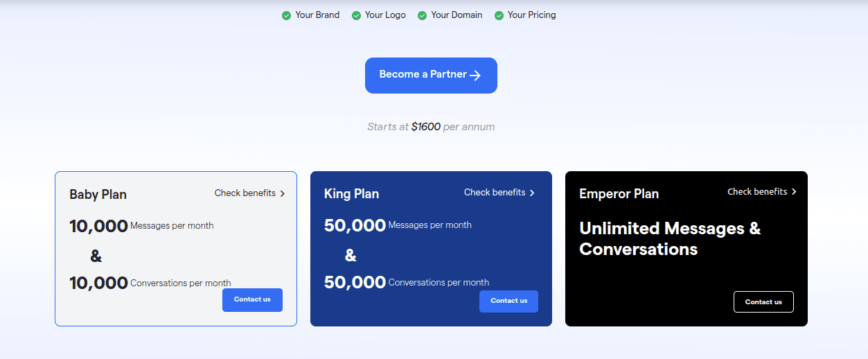Contact us about the Baby Plan

pos(252,299)
